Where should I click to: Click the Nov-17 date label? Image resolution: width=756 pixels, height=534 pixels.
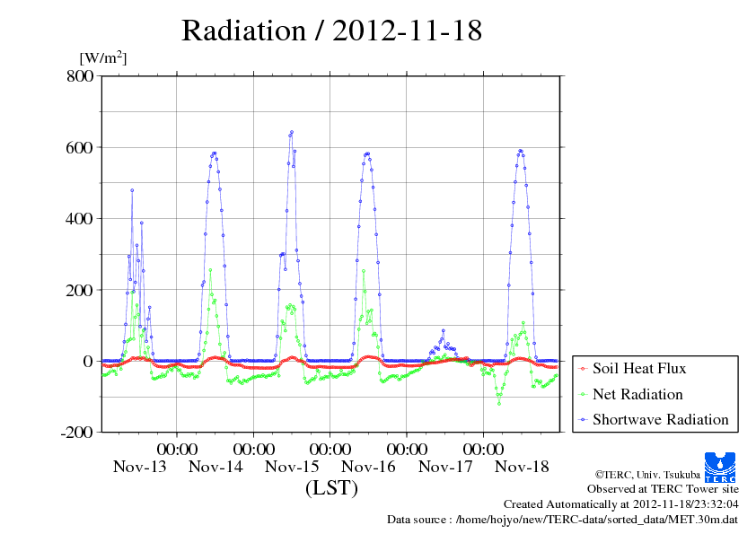pyautogui.click(x=445, y=467)
